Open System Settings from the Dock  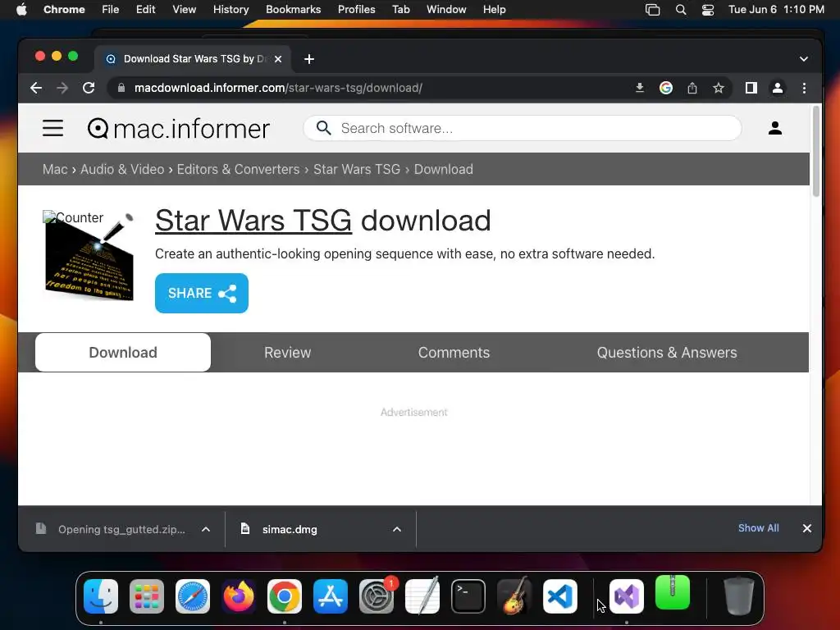coord(377,596)
